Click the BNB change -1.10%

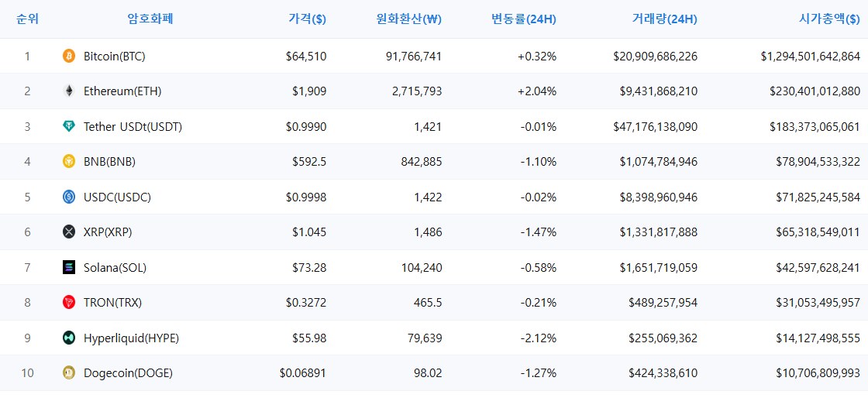point(539,161)
